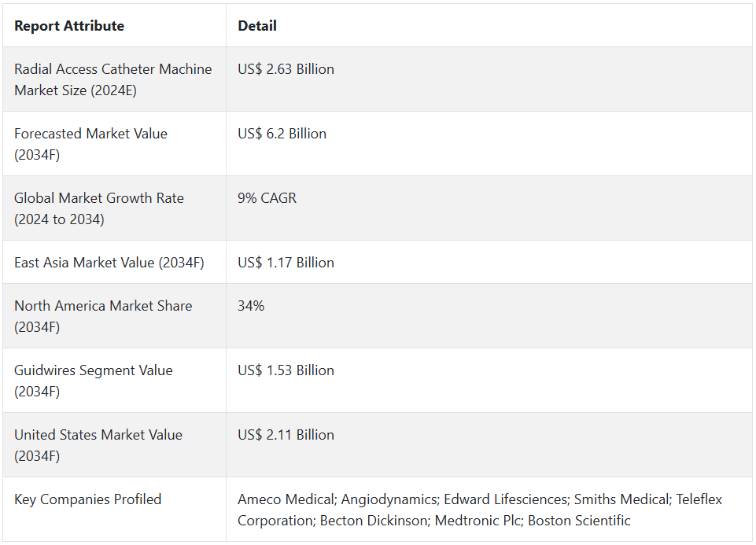Select the Radial Access Catheter Machine Market Size cell
756x545 pixels.
click(x=113, y=79)
